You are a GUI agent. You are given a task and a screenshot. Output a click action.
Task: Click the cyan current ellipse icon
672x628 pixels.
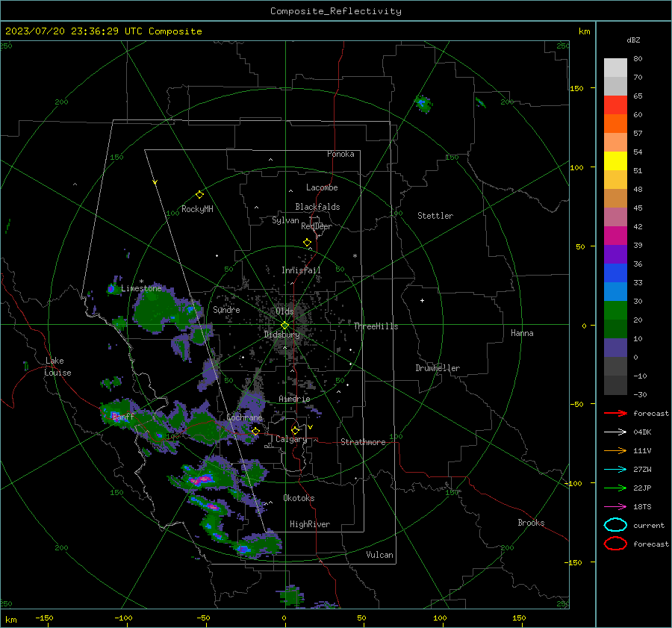click(x=615, y=525)
